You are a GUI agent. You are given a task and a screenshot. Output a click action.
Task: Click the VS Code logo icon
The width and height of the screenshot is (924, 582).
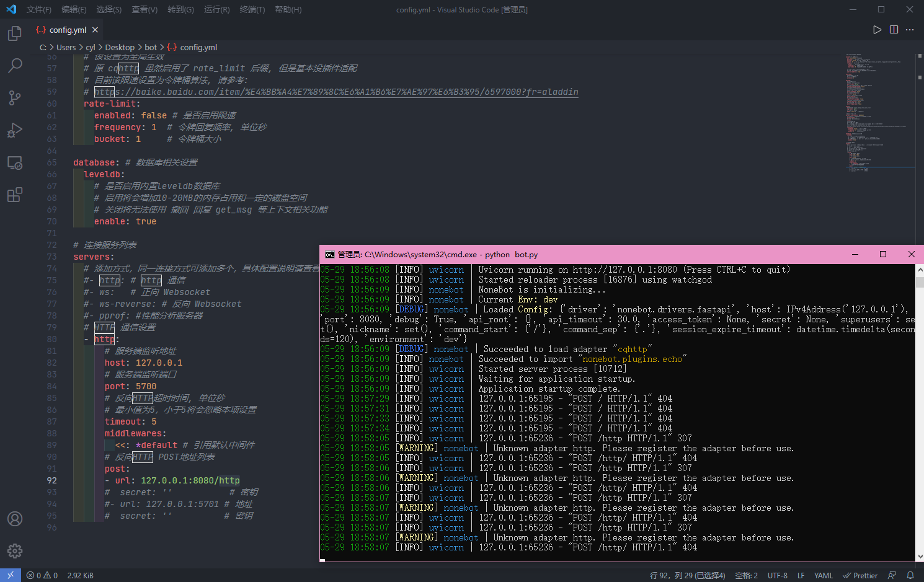(x=11, y=9)
